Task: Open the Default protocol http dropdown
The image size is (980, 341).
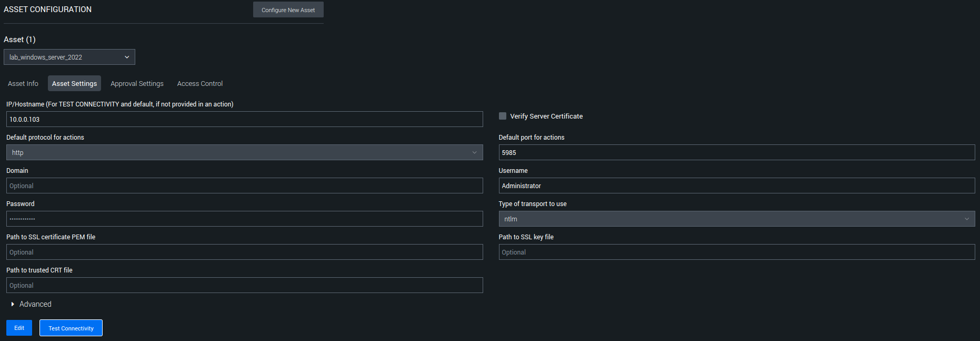Action: pos(244,152)
